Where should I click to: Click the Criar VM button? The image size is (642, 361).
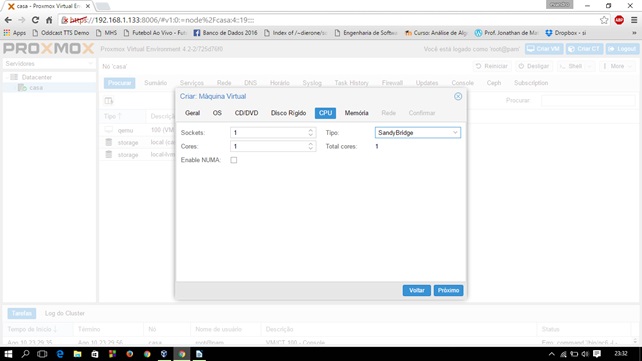coord(544,49)
